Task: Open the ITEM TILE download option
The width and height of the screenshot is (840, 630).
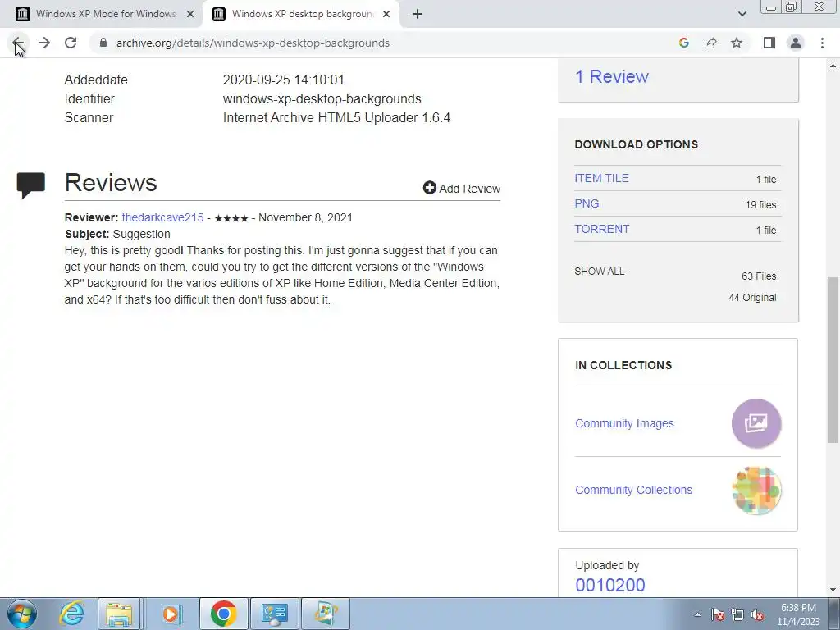Action: [x=601, y=178]
